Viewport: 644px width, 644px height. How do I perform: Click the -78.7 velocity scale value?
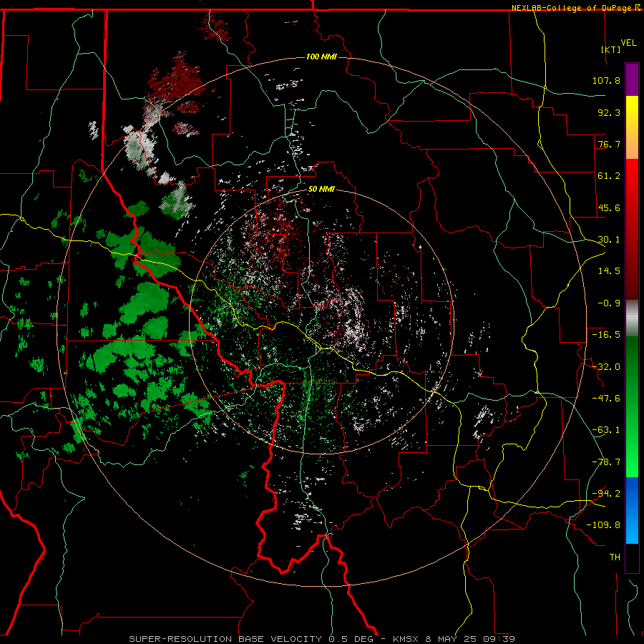click(x=606, y=462)
